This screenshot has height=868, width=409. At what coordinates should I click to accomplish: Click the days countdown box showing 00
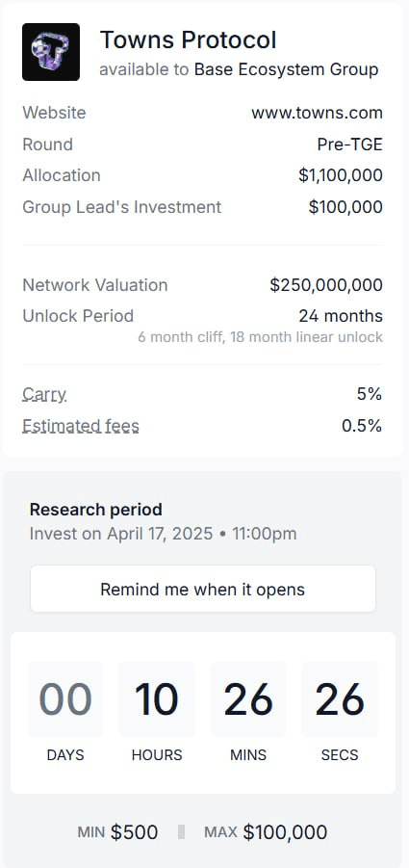pyautogui.click(x=65, y=699)
